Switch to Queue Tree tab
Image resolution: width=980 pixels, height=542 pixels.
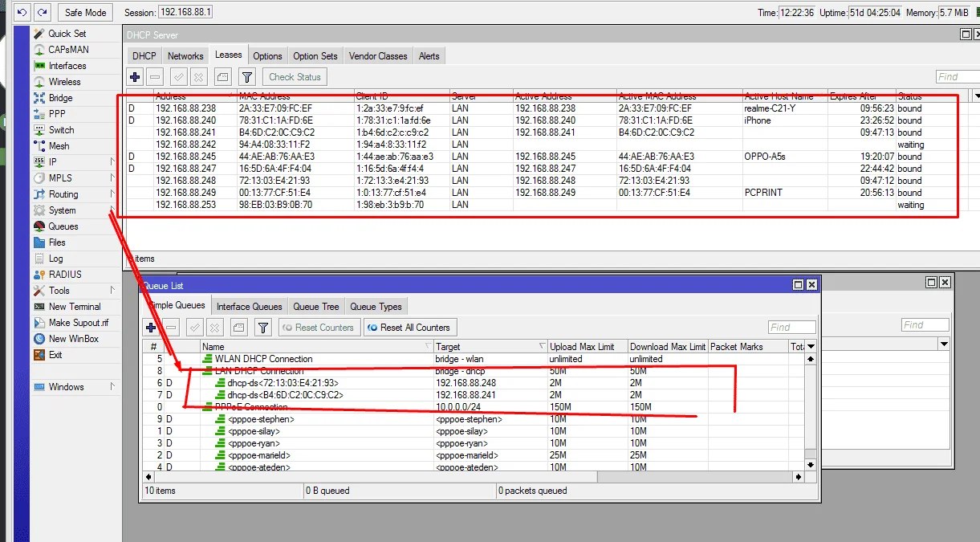[x=315, y=306]
